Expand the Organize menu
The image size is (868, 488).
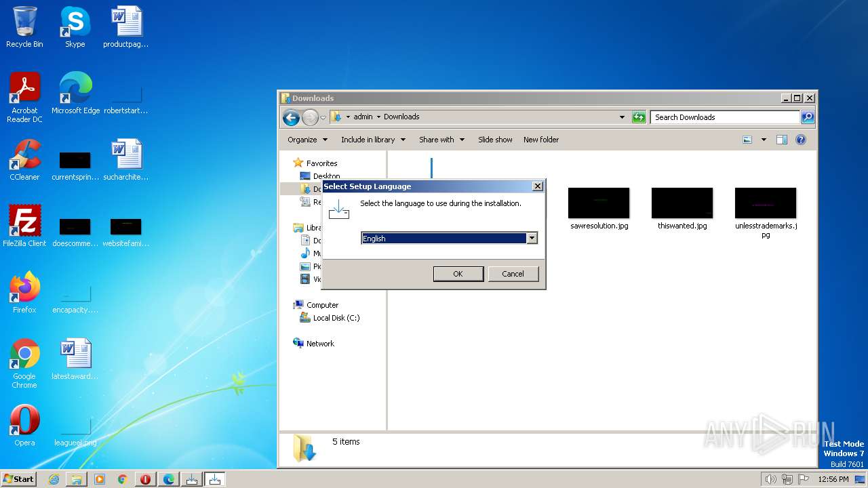308,140
